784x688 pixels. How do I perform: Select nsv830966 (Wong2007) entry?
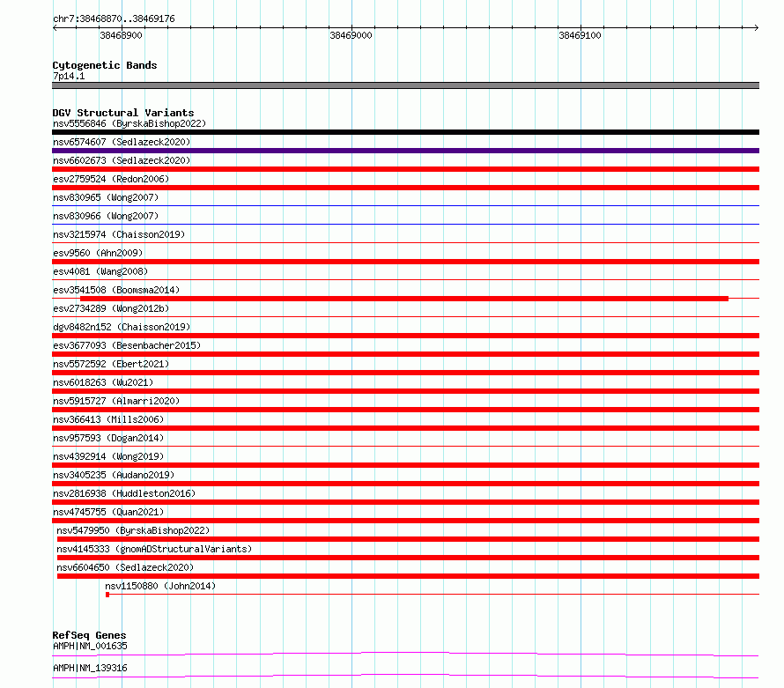point(106,216)
